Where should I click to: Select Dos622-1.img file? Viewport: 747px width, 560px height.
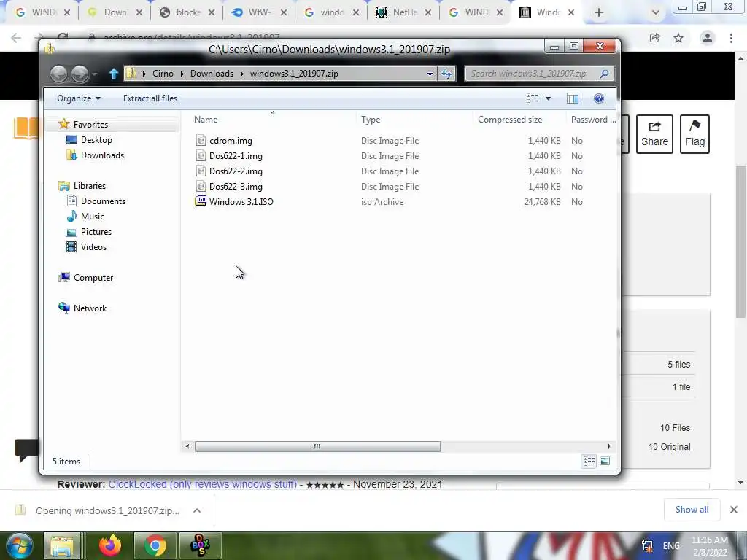tap(236, 156)
